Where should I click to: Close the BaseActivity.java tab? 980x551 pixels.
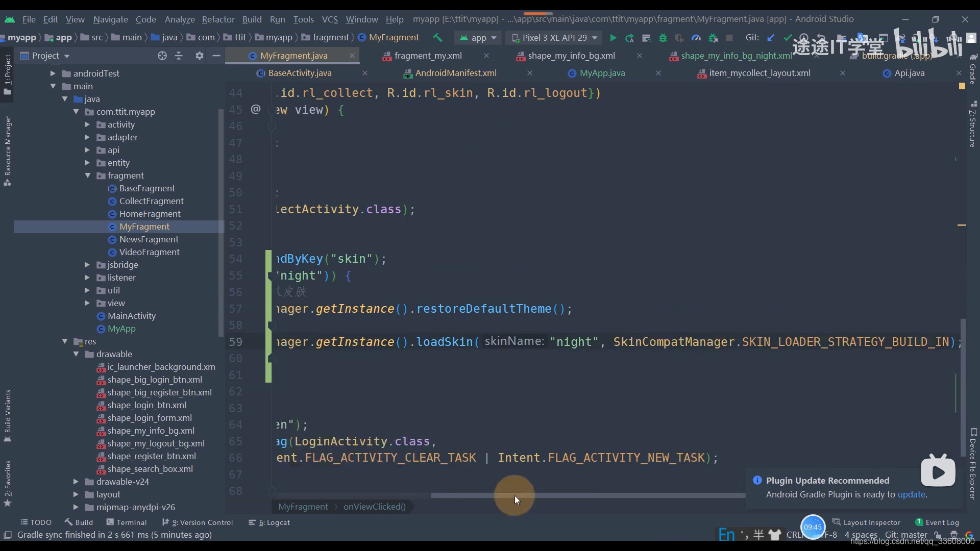[x=365, y=73]
